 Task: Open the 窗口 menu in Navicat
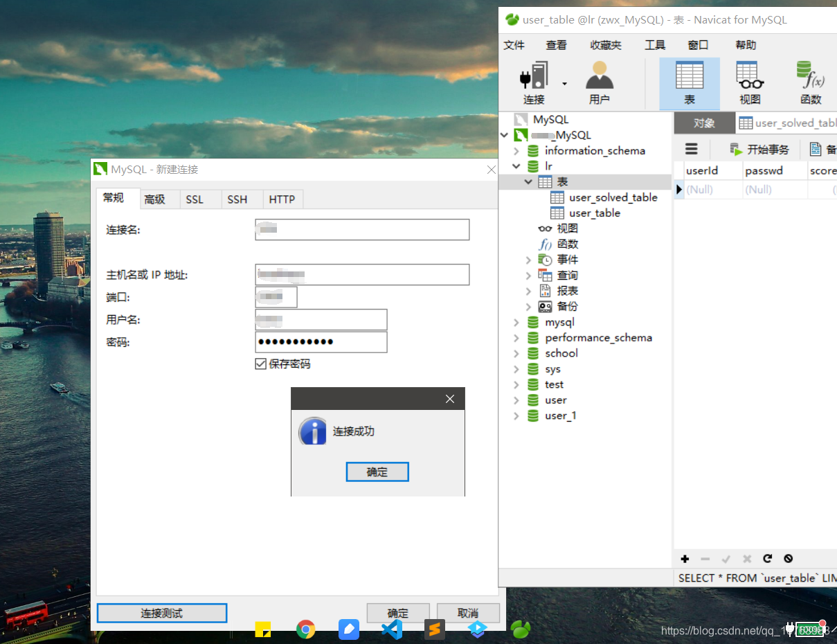click(x=698, y=45)
